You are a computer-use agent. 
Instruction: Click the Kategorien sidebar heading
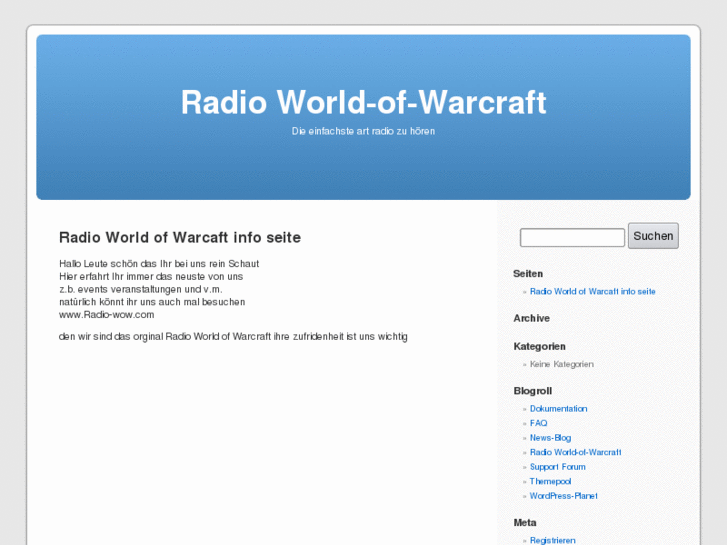pos(539,346)
